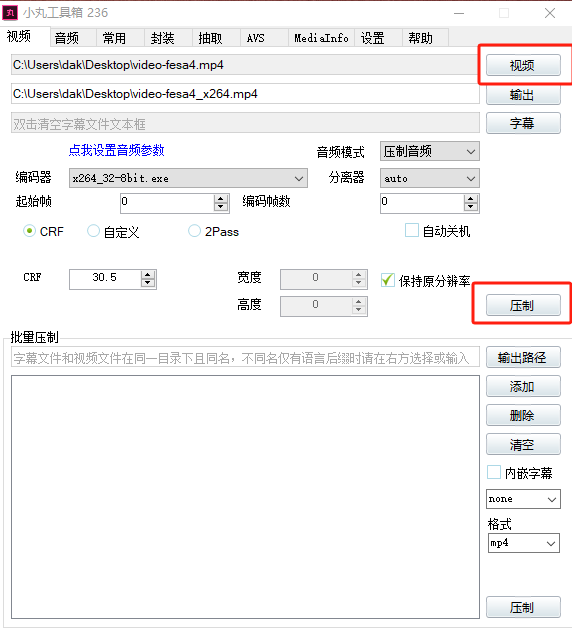Click the 删除 button
The image size is (572, 629).
[x=523, y=415]
